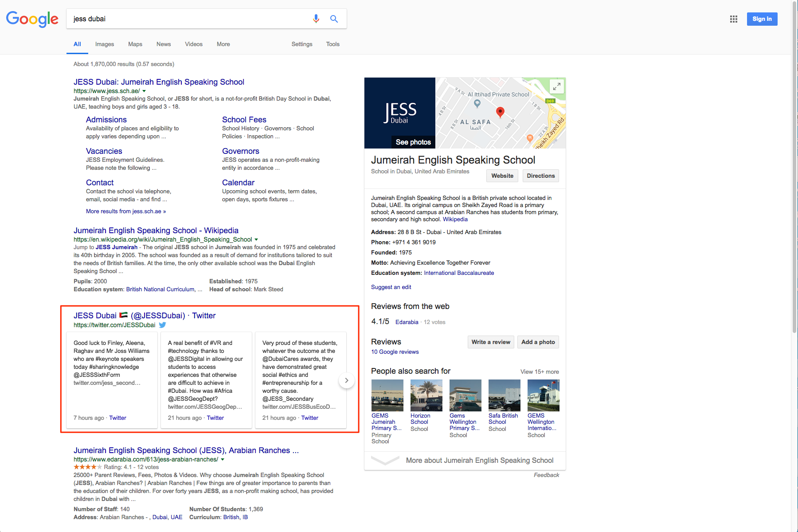Switch to the Images tab
This screenshot has width=798, height=532.
105,44
